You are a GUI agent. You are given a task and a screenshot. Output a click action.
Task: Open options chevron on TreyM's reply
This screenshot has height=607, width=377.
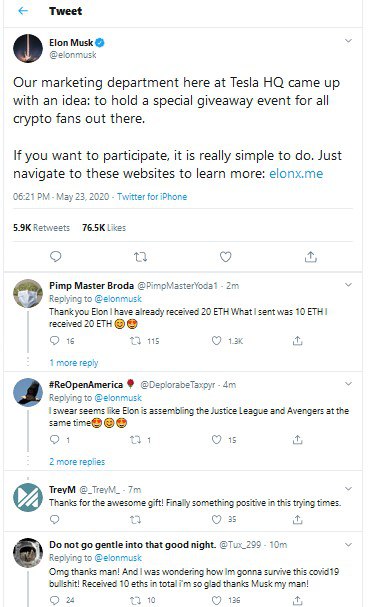coord(348,489)
